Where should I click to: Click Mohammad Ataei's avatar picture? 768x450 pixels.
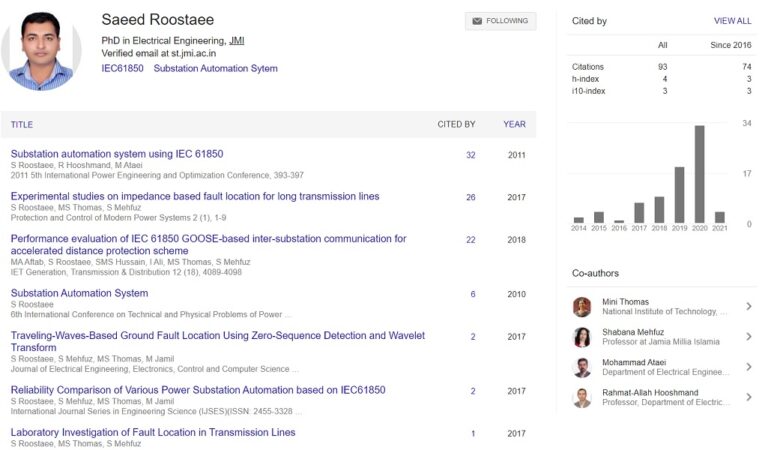[x=582, y=367]
